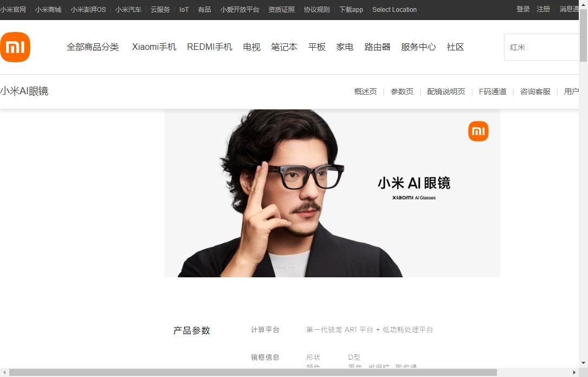Image resolution: width=588 pixels, height=377 pixels.
Task: Switch to the 参数页 tab
Action: [402, 92]
